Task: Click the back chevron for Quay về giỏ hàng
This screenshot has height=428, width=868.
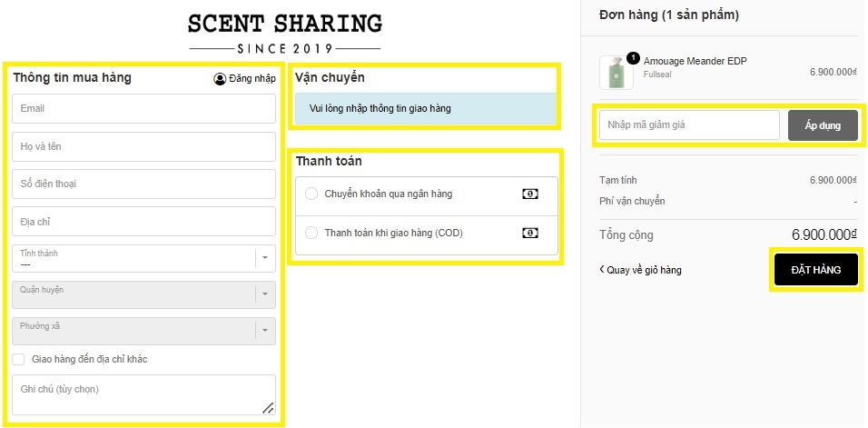Action: (602, 269)
